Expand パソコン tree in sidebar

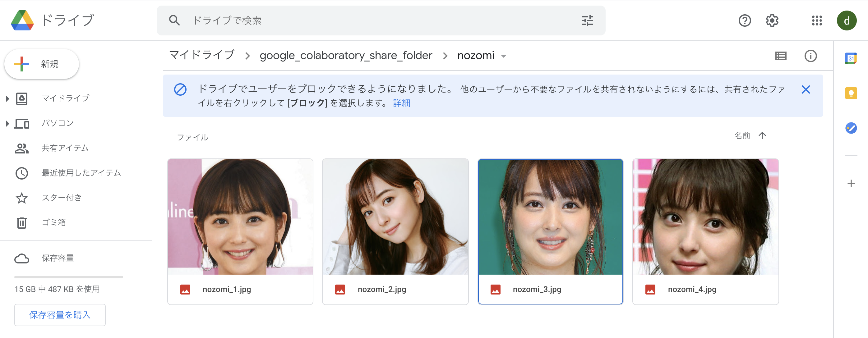[7, 123]
